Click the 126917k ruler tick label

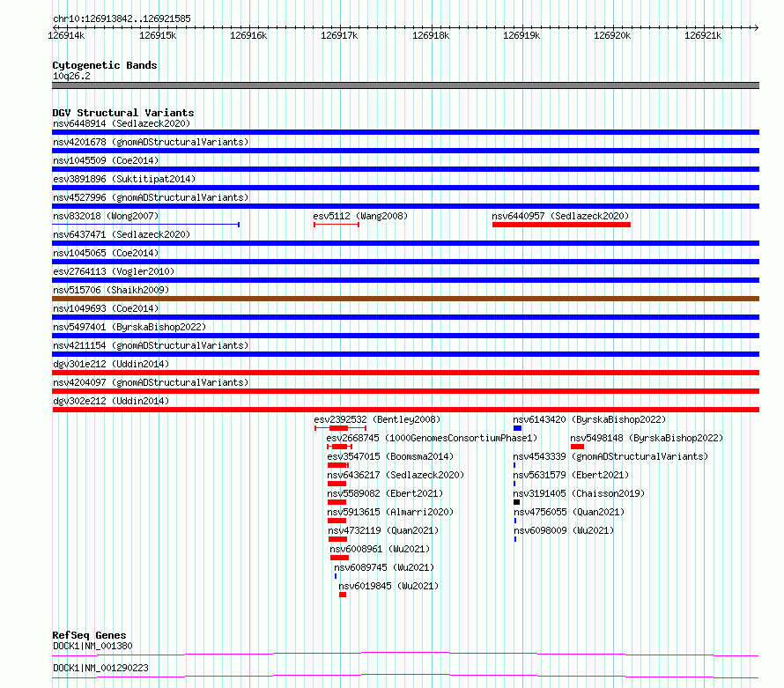pos(339,35)
